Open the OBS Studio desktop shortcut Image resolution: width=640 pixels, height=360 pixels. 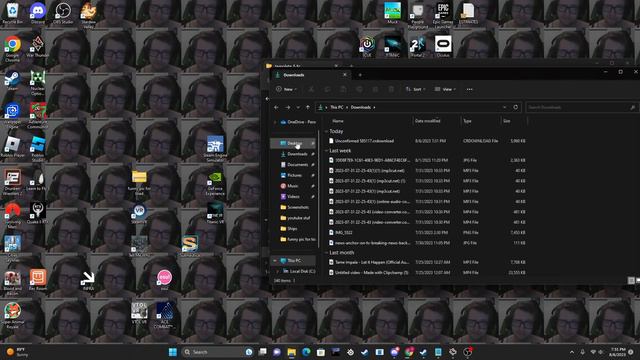click(x=63, y=13)
